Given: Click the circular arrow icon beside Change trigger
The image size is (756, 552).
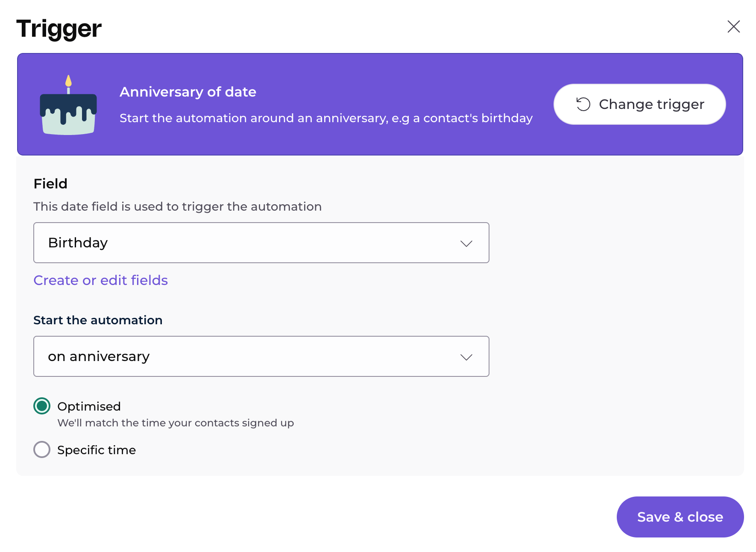Looking at the screenshot, I should 583,104.
